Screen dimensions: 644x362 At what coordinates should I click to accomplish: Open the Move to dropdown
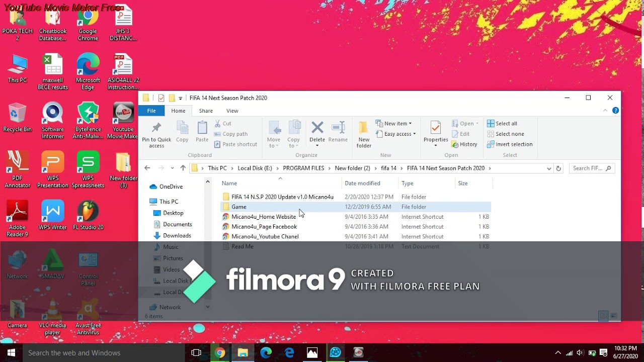click(x=274, y=134)
